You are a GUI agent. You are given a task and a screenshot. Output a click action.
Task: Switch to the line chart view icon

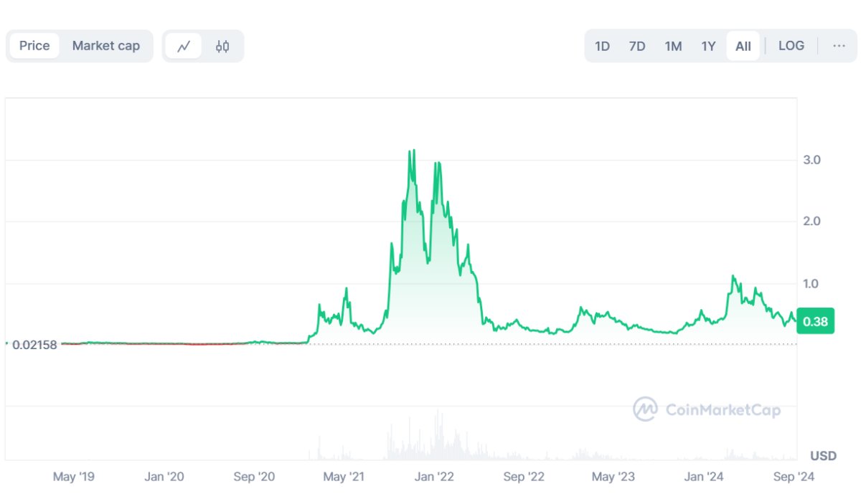(184, 46)
